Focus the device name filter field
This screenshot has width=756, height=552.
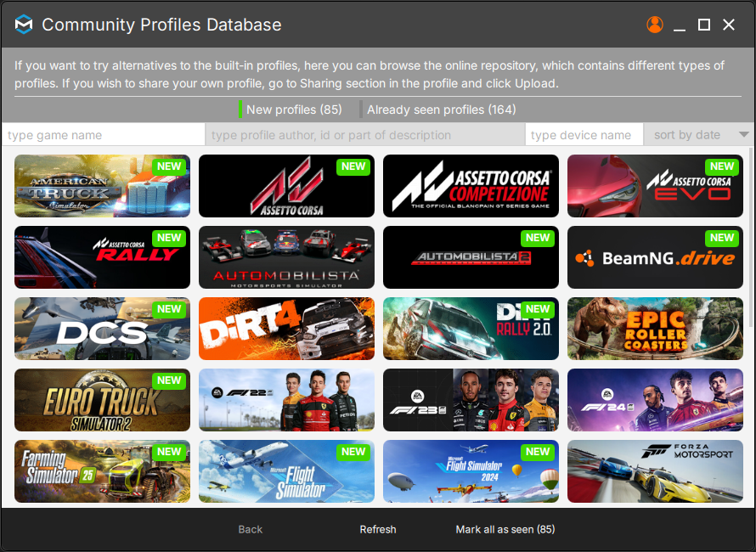pos(584,135)
